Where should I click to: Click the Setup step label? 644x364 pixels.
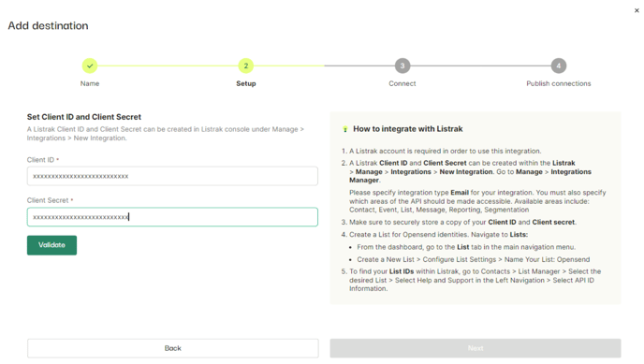[246, 83]
